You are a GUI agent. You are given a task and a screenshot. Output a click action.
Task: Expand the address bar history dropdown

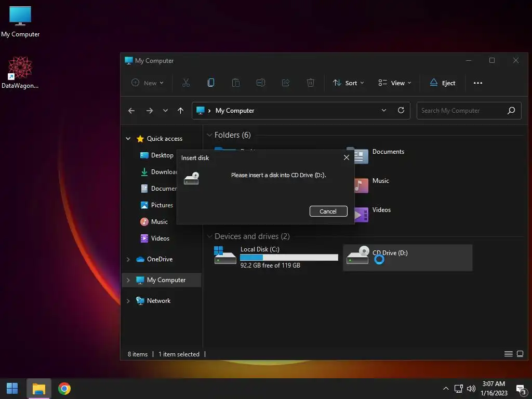pos(384,110)
